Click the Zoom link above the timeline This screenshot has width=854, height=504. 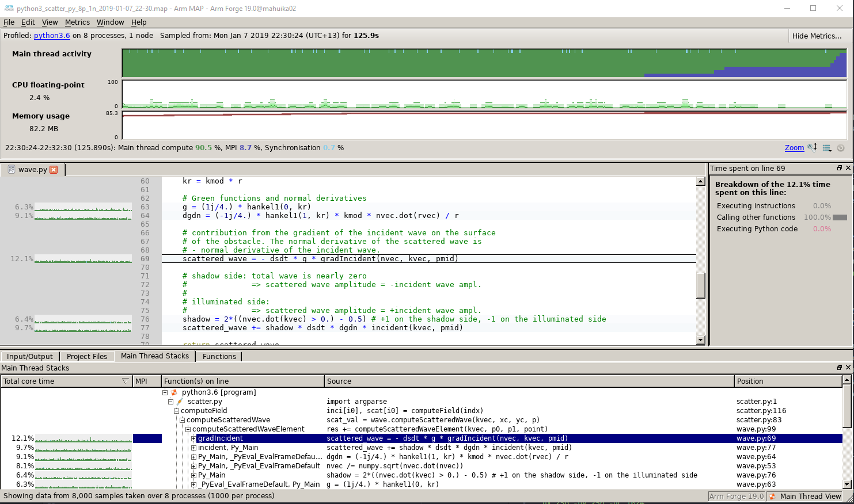click(794, 148)
